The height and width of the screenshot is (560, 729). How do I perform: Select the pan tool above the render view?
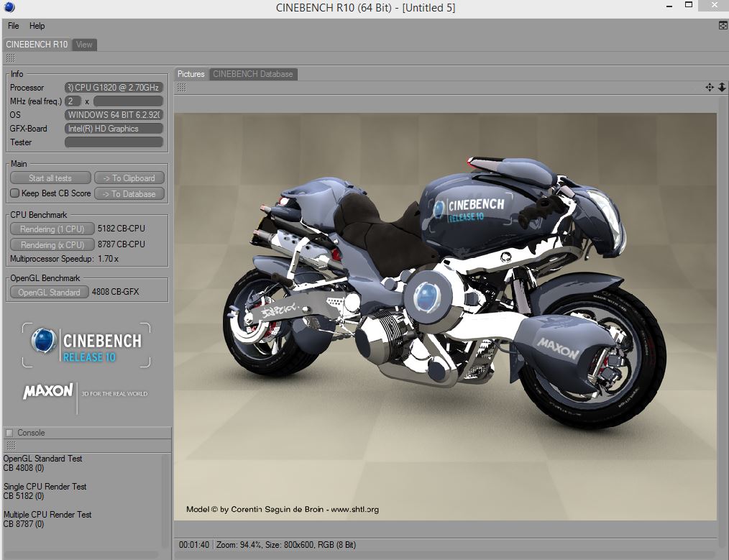[x=708, y=87]
